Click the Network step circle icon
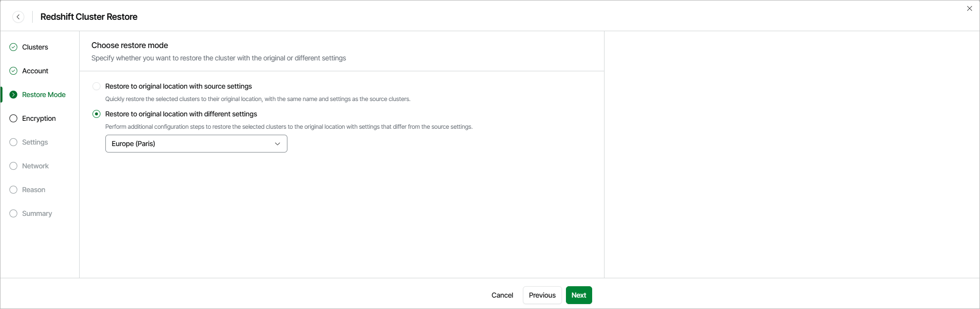 (x=13, y=166)
